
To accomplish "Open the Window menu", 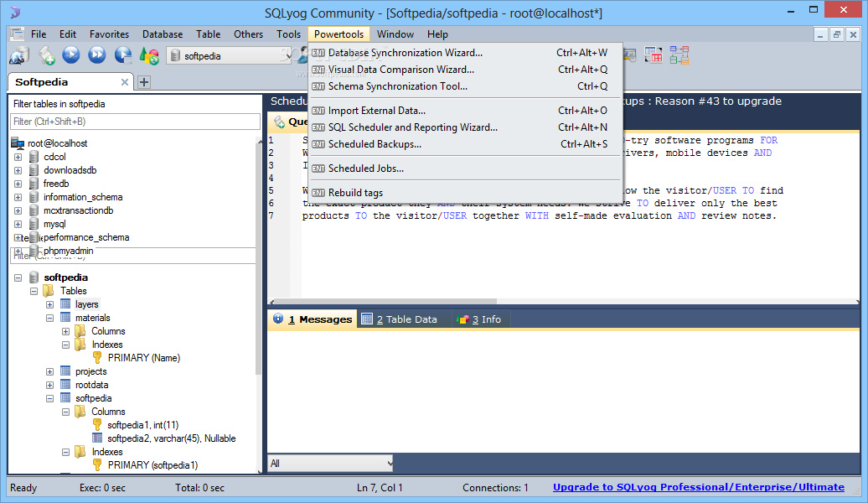I will coord(395,34).
